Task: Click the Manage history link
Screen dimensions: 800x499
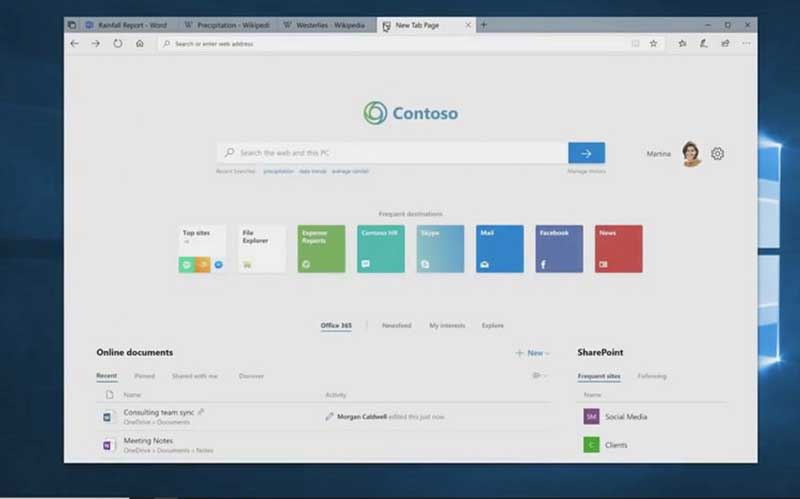Action: [x=586, y=171]
